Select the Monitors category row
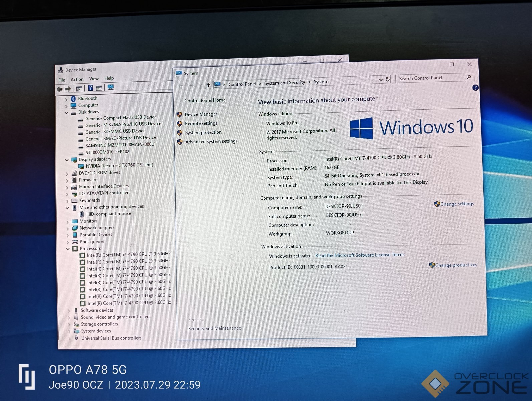 click(88, 221)
